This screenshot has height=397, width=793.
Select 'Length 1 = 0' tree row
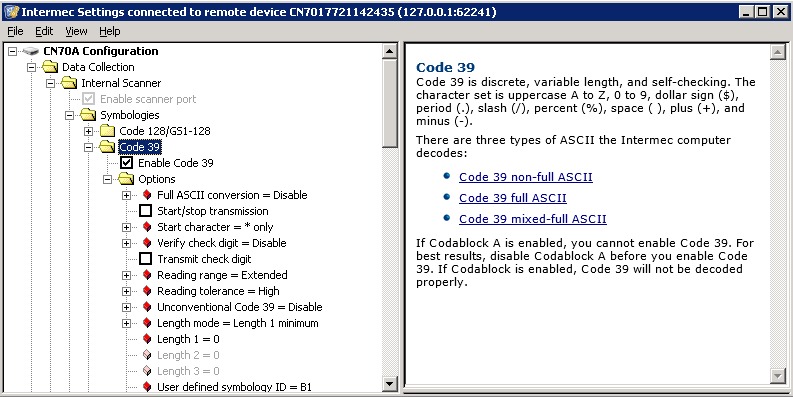tap(188, 339)
